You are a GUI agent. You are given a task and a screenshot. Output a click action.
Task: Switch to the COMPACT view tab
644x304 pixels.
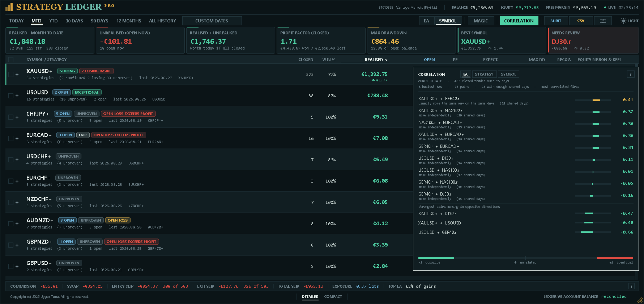(x=333, y=297)
